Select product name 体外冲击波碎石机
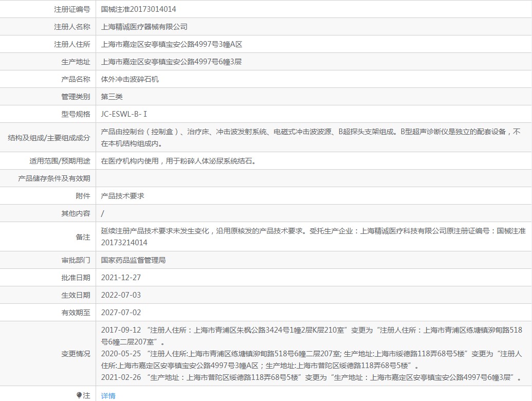Image resolution: width=532 pixels, height=401 pixels. pyautogui.click(x=130, y=79)
